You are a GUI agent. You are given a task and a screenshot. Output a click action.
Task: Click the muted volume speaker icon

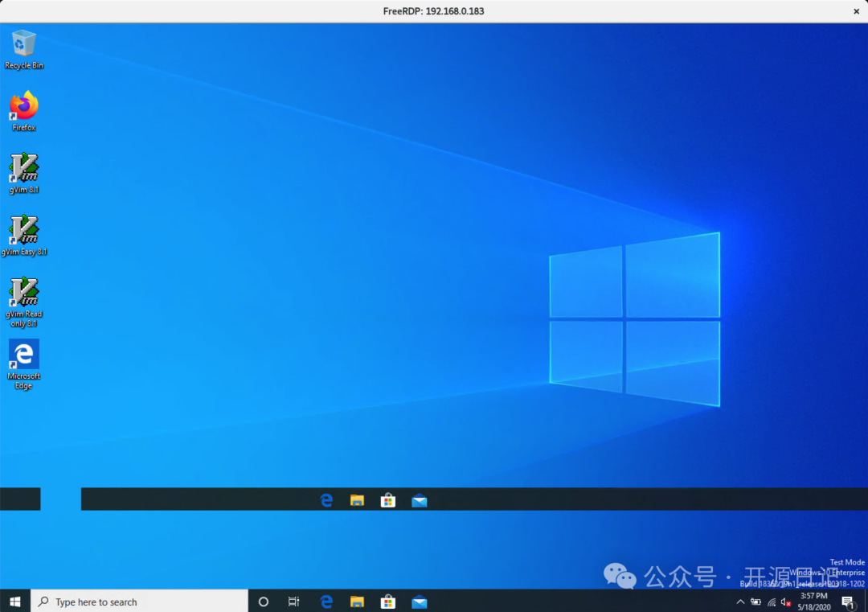(x=786, y=602)
